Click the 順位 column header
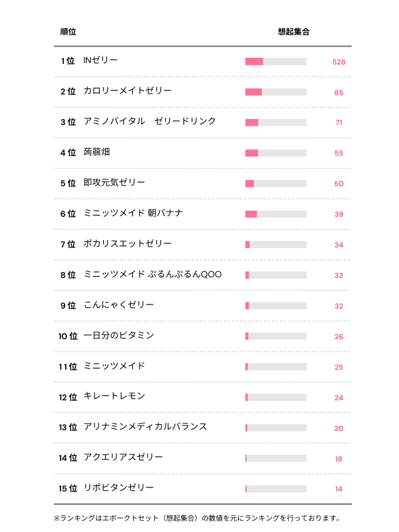The image size is (399, 532). pos(68,32)
